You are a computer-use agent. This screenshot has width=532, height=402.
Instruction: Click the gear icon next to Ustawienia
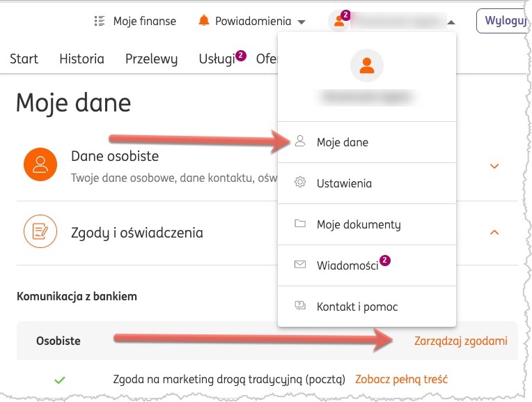(300, 183)
